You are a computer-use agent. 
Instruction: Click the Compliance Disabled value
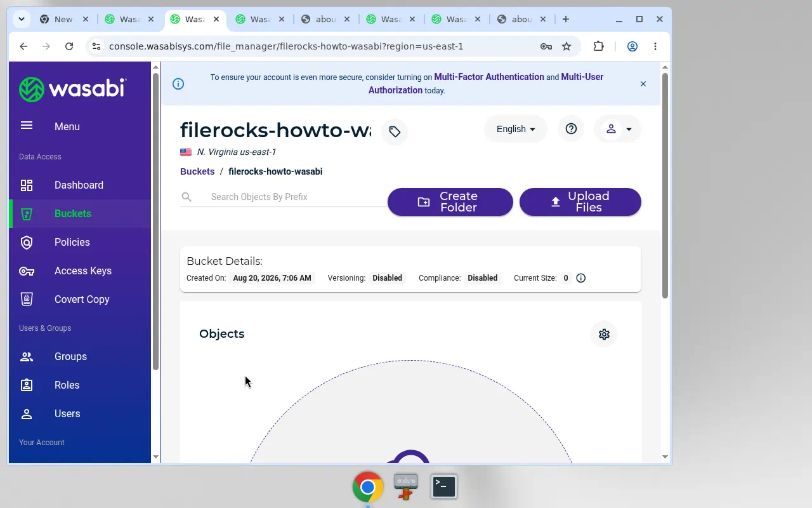[483, 278]
